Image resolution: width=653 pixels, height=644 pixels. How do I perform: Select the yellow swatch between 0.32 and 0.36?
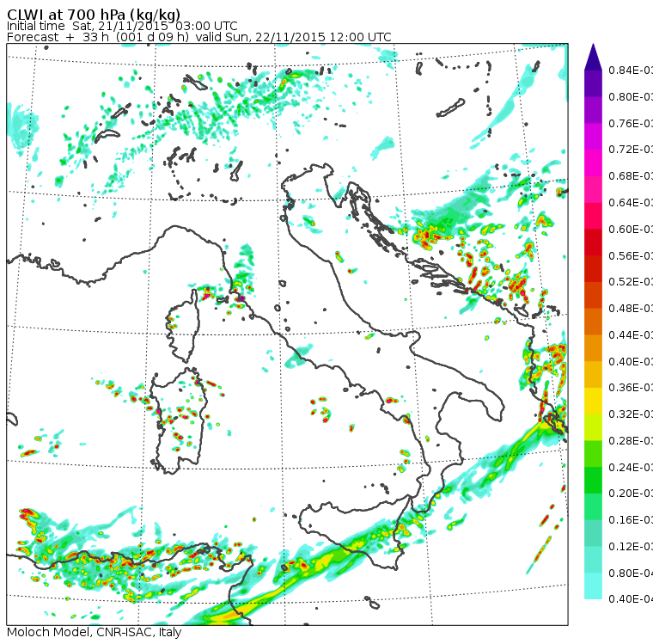coord(593,401)
